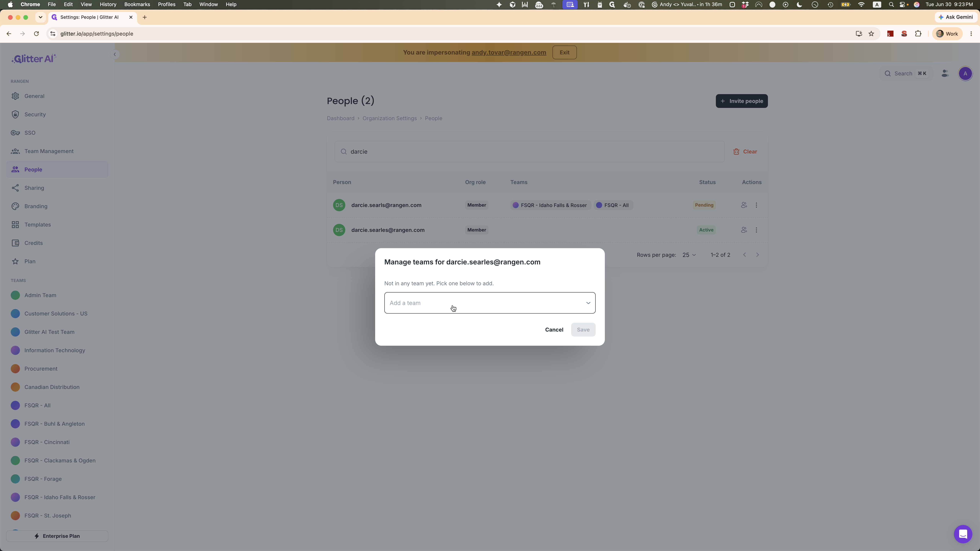Screen dimensions: 980x551
Task: Open the Admin Team color dot
Action: pos(15,295)
